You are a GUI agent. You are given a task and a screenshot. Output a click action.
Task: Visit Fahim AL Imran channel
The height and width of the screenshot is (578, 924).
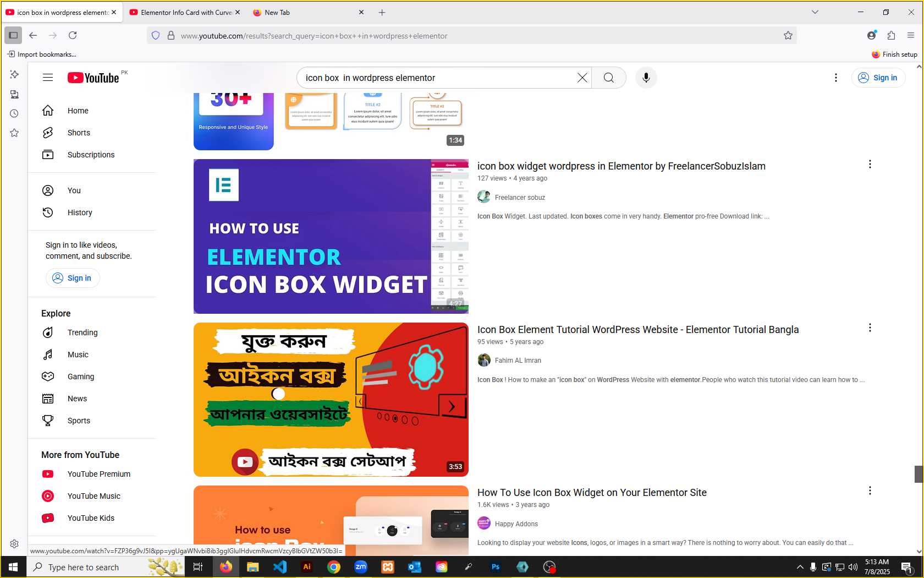[x=518, y=361]
